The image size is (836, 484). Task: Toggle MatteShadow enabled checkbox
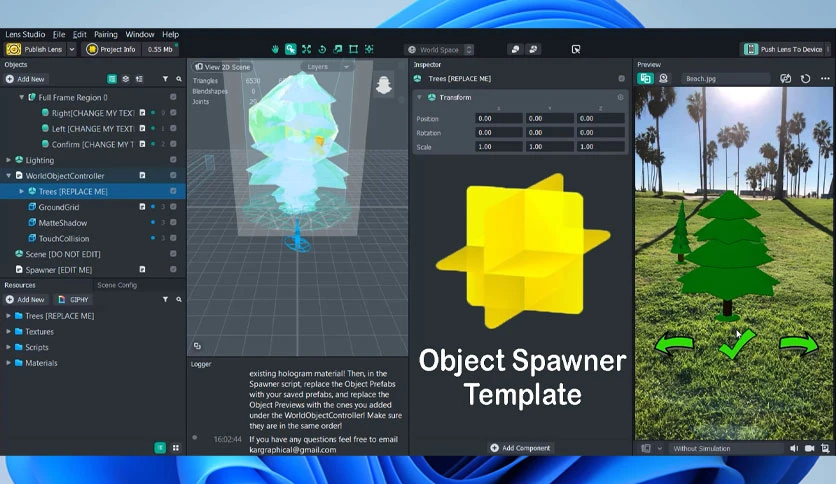click(173, 222)
